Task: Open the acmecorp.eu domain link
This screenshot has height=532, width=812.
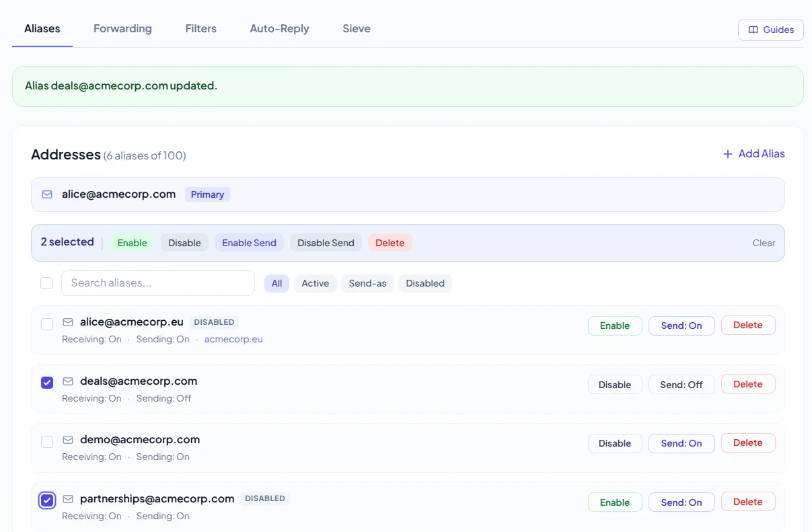Action: coord(233,340)
